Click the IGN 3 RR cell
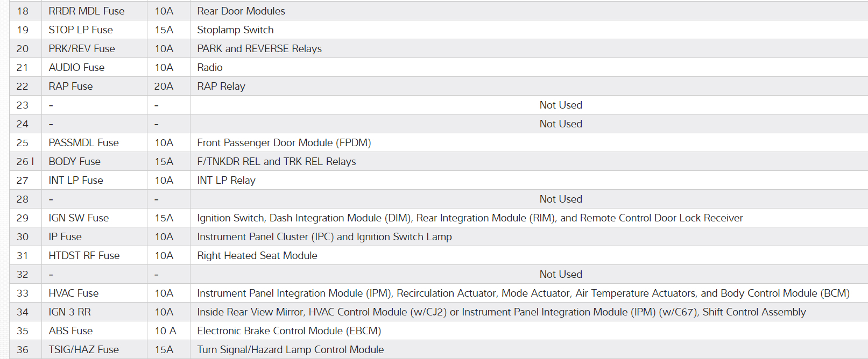868x359 pixels. coord(69,312)
